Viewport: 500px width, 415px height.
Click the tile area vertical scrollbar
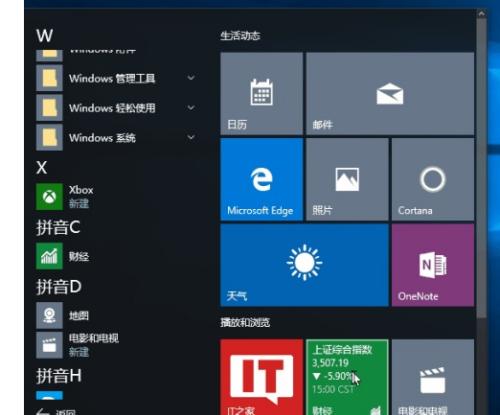pos(481,167)
